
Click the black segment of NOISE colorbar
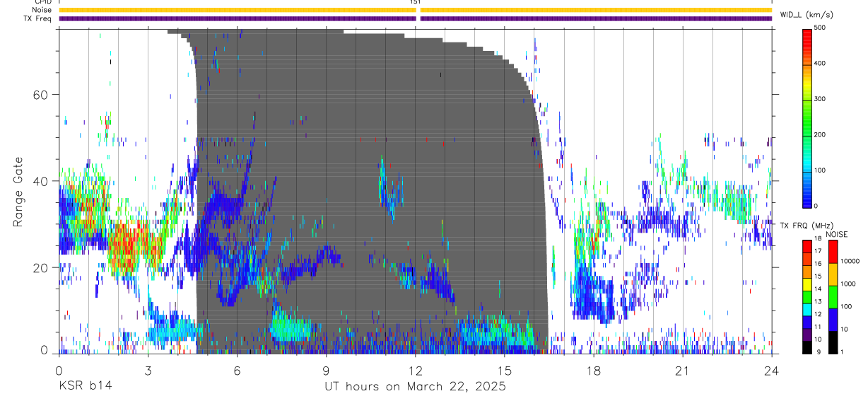click(x=833, y=342)
